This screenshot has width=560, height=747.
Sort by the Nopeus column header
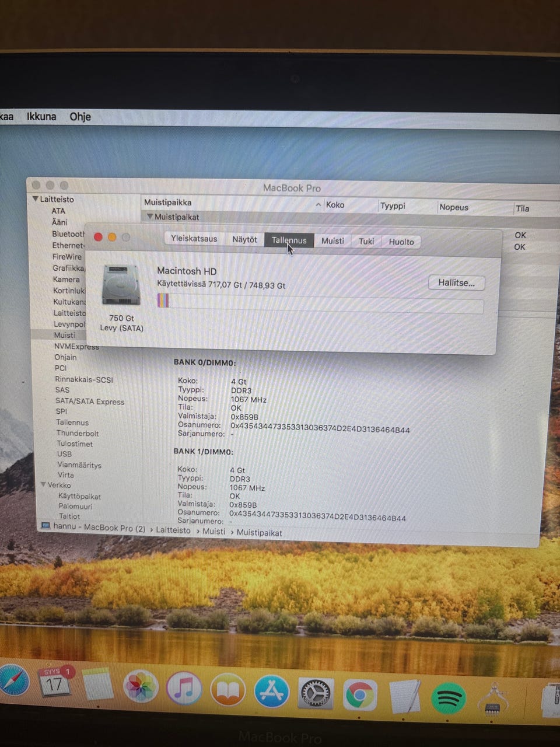(x=454, y=207)
